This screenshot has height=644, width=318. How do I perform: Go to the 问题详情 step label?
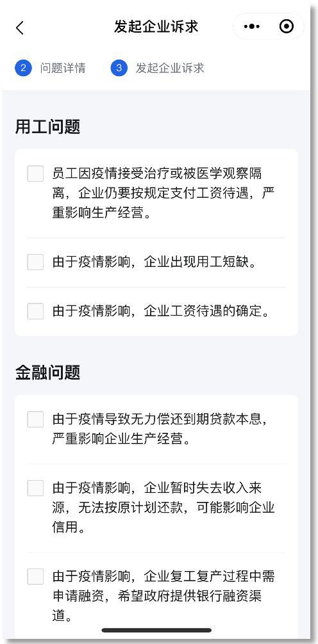[x=63, y=68]
